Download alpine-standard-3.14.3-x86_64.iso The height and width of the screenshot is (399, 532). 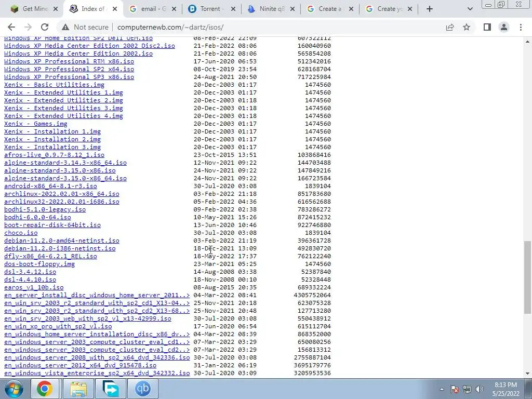pos(65,163)
